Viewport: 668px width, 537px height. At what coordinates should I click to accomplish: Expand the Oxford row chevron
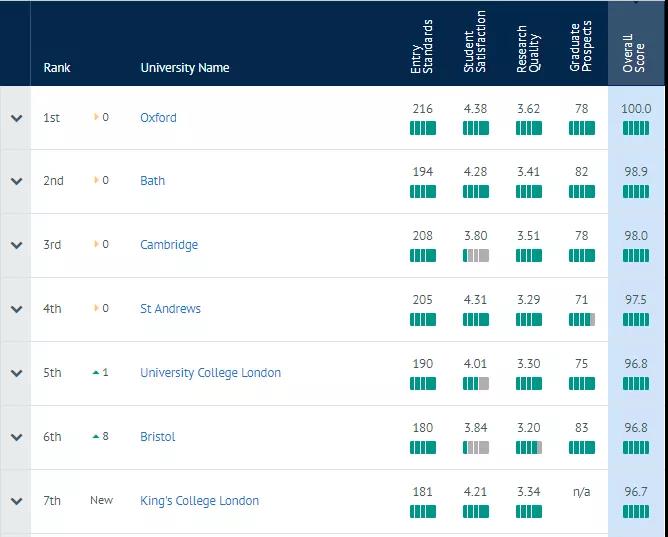click(16, 118)
